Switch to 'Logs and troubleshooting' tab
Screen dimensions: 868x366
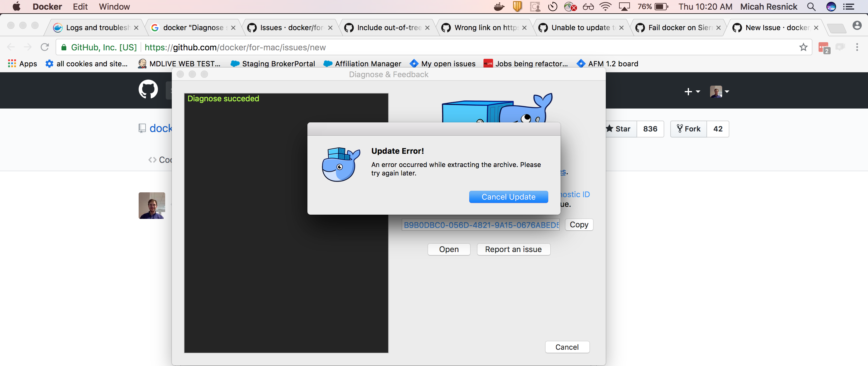[95, 28]
